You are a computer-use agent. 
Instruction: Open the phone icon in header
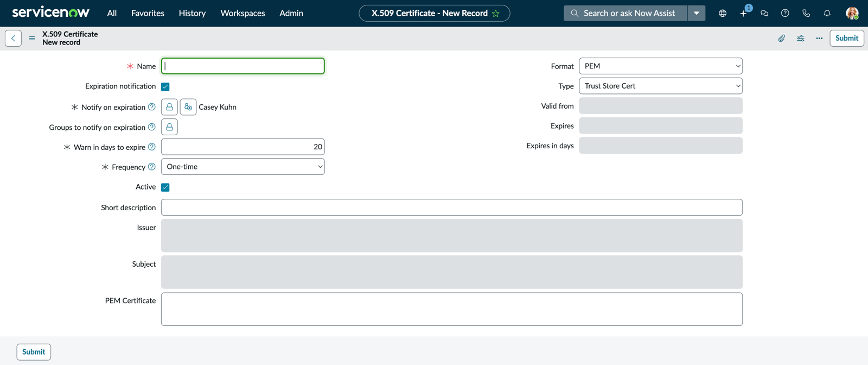click(x=806, y=13)
